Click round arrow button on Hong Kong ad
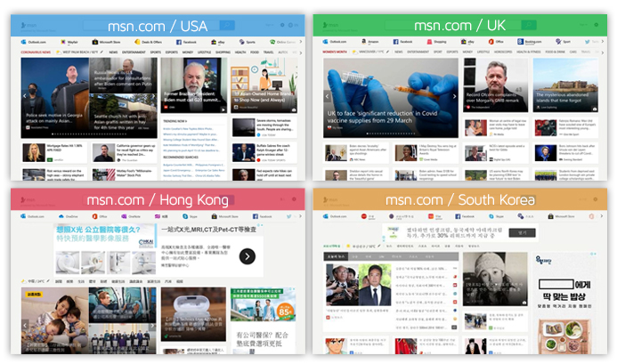This screenshot has height=364, width=617. click(x=248, y=256)
